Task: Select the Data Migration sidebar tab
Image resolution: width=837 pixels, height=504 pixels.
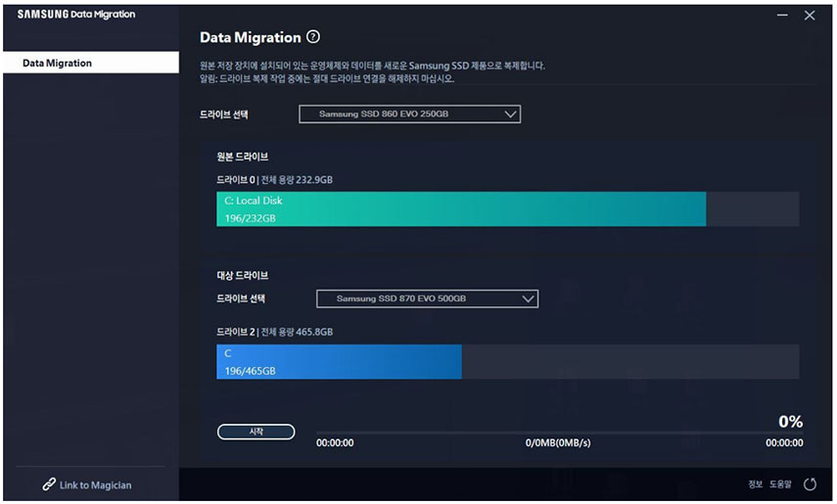Action: click(90, 63)
